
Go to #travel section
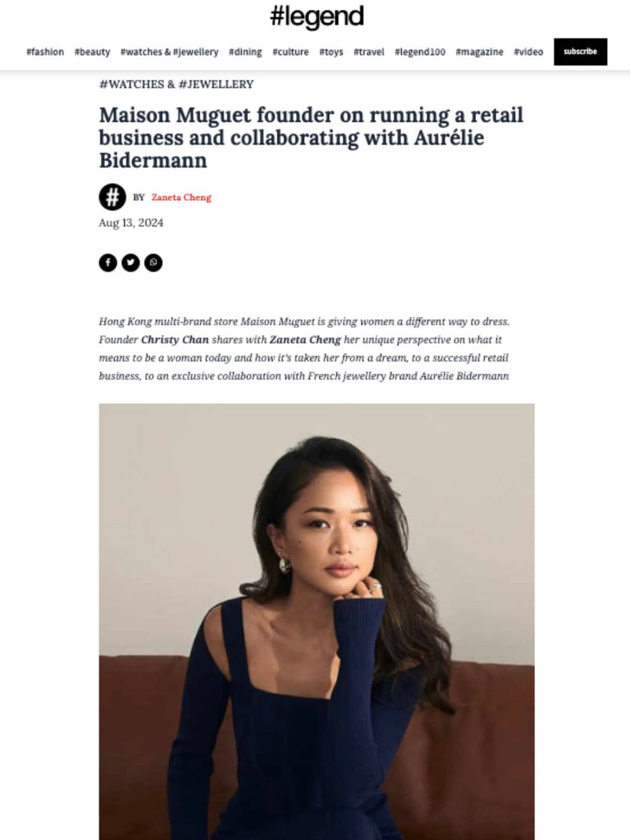tap(368, 52)
